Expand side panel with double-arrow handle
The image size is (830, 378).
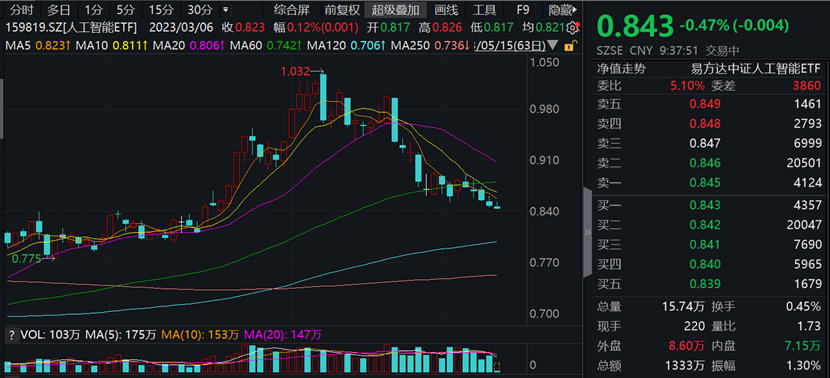(x=587, y=232)
